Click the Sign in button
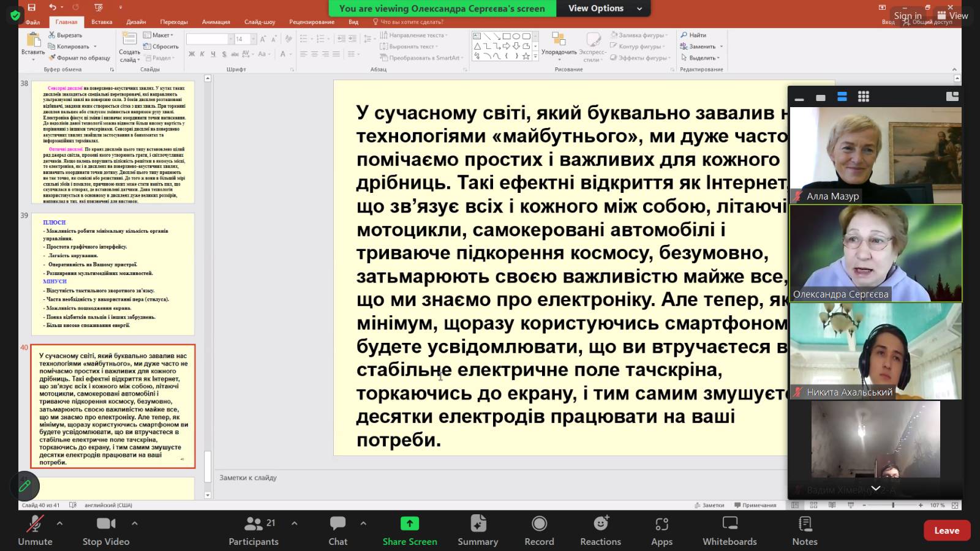Image resolution: width=980 pixels, height=551 pixels. click(907, 16)
